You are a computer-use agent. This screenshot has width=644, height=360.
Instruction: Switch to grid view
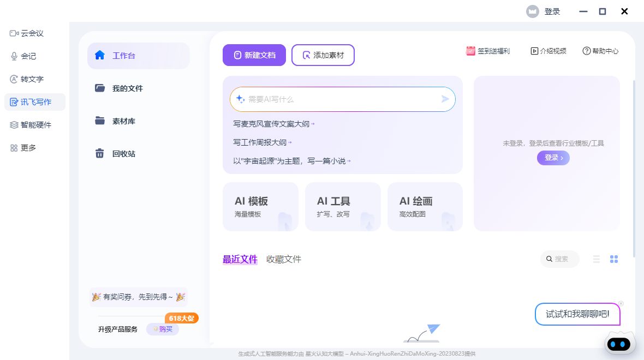pos(614,259)
